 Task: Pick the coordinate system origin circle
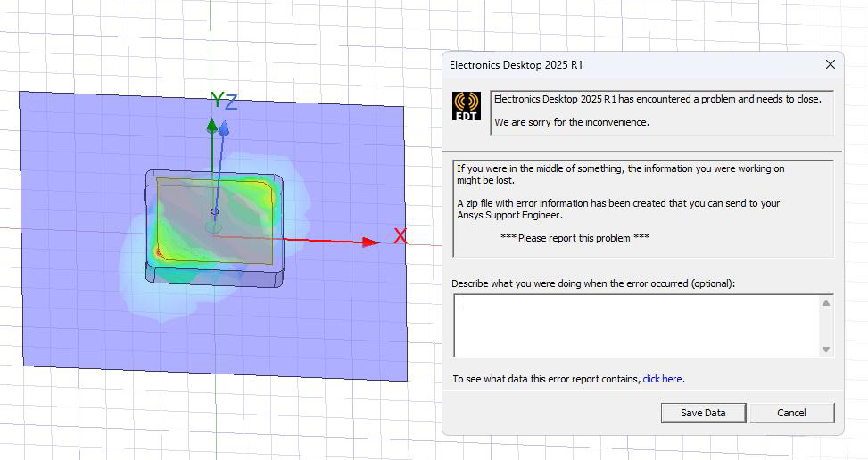pos(214,212)
